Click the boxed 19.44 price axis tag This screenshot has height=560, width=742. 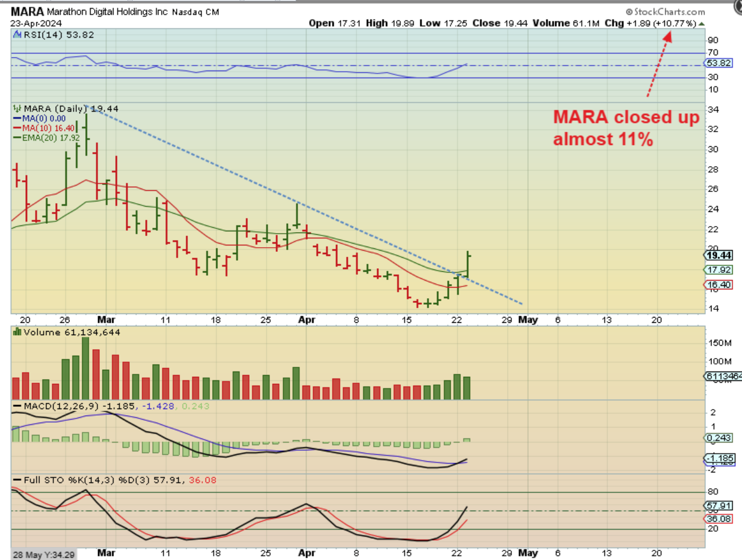pyautogui.click(x=719, y=255)
